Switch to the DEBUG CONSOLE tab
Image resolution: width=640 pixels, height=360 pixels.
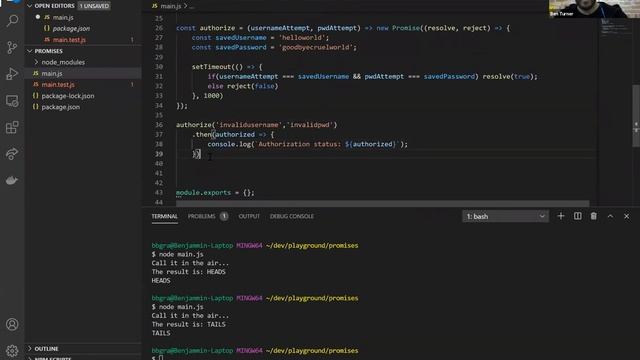click(292, 216)
